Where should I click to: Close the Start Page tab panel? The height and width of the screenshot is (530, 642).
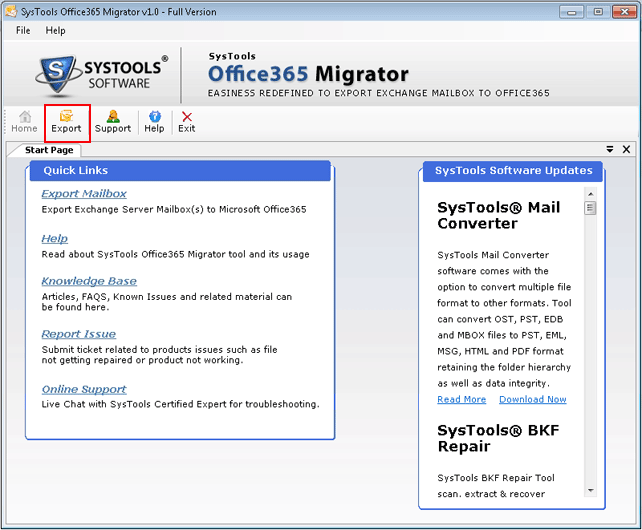point(626,149)
